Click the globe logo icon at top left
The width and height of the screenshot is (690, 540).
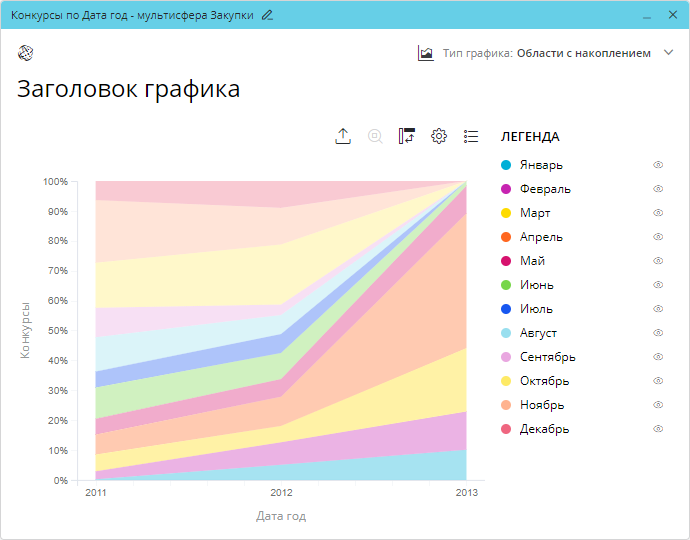(26, 53)
